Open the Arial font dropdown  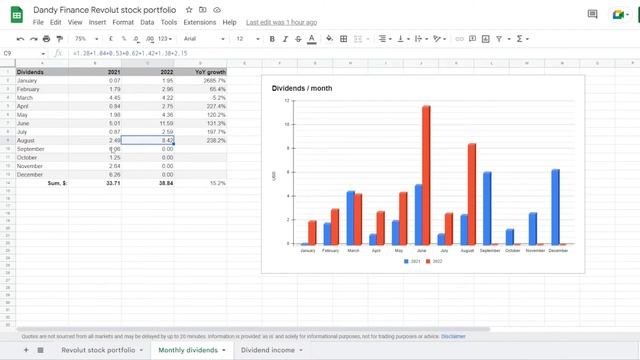coord(204,39)
